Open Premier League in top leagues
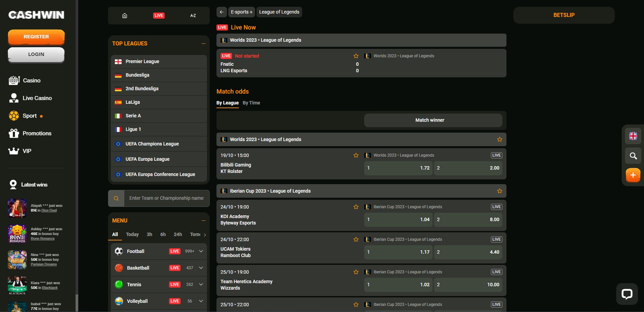 tap(159, 61)
